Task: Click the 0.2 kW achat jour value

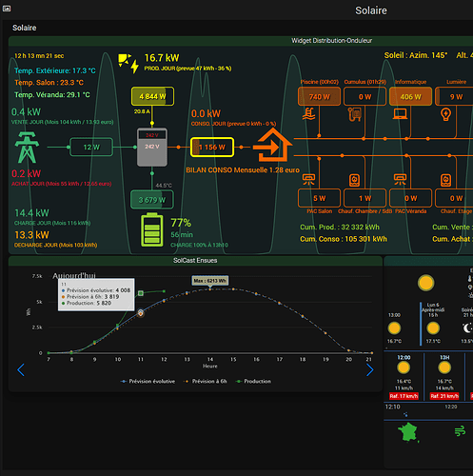Action: (26, 173)
